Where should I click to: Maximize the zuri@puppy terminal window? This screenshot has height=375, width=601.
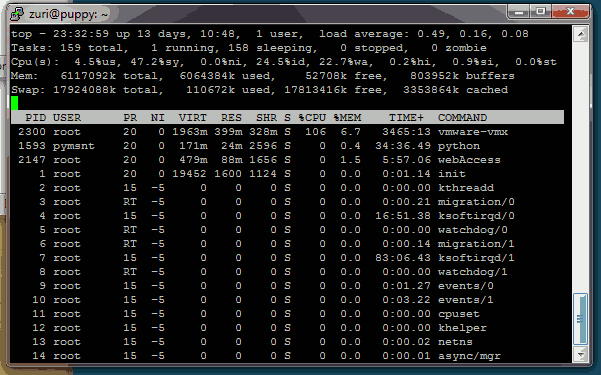[540, 12]
